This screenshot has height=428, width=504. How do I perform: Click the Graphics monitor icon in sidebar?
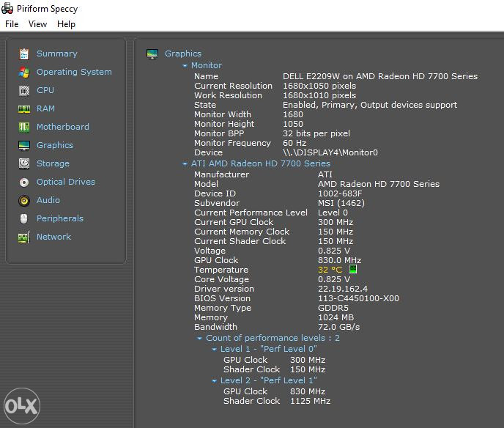click(x=23, y=146)
